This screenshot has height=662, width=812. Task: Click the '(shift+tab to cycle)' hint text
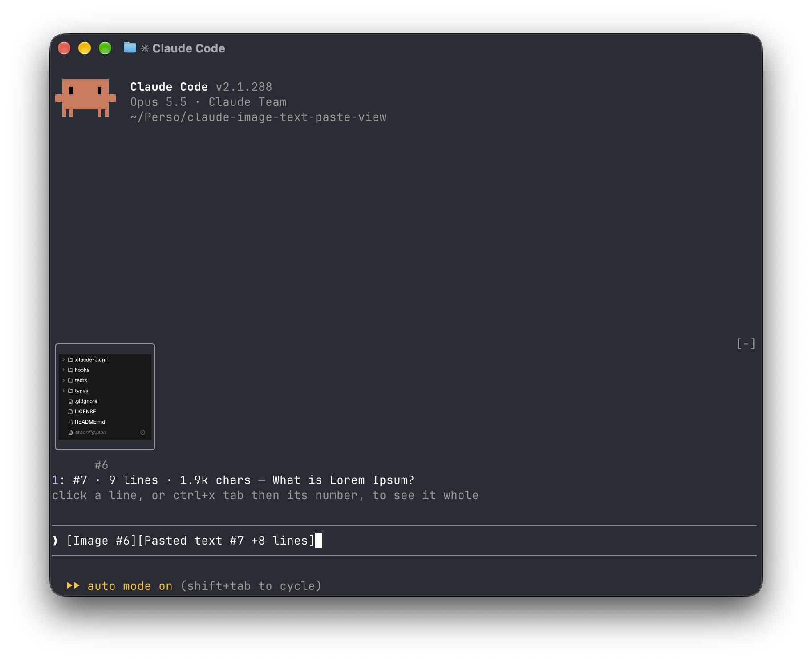tap(251, 586)
